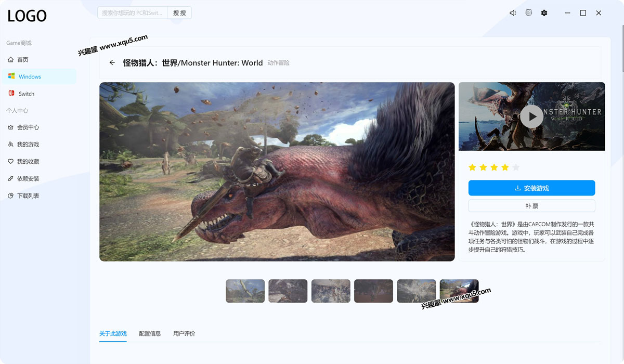The height and width of the screenshot is (364, 624).
Task: Open settings with the gear icon
Action: point(544,13)
